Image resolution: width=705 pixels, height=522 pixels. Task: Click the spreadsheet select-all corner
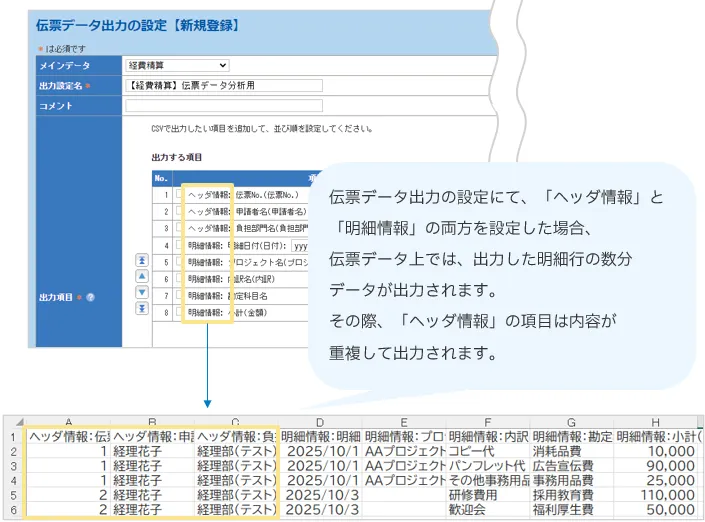(x=14, y=419)
